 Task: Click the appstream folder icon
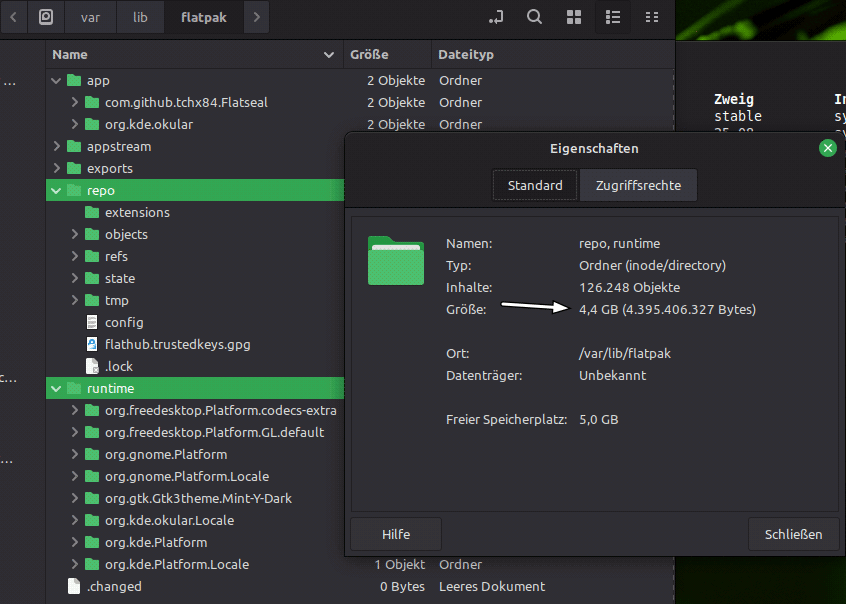pyautogui.click(x=74, y=146)
